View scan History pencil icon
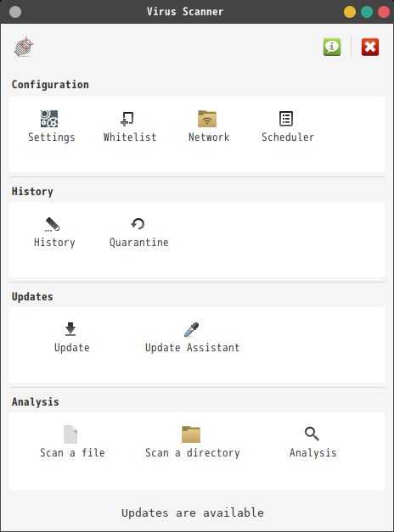394x532 pixels. [53, 224]
